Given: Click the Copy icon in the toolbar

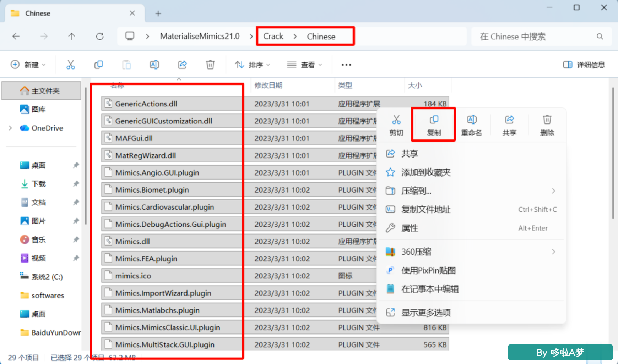Looking at the screenshot, I should point(98,65).
